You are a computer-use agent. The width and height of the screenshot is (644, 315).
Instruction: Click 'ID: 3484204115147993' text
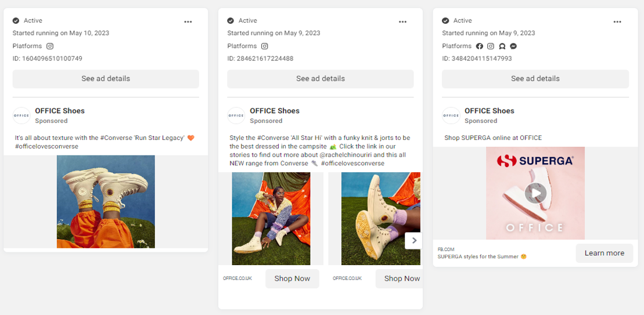point(477,59)
